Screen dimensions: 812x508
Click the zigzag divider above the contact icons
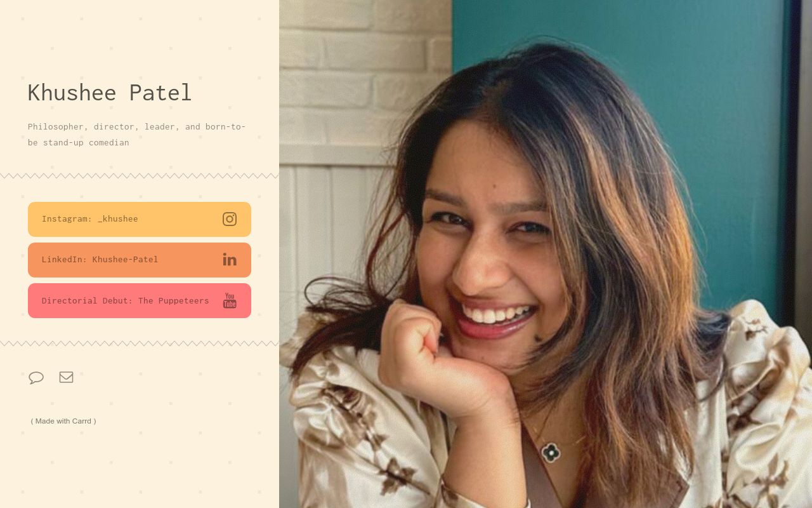coord(140,344)
